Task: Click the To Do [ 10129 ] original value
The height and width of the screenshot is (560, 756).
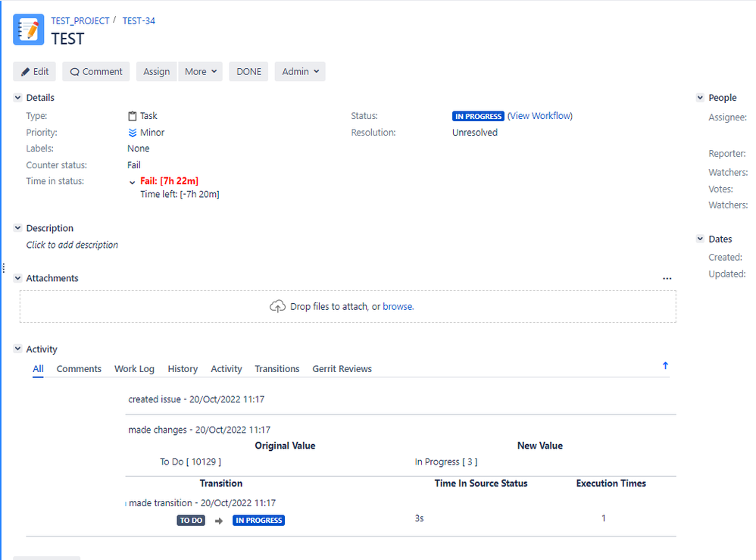Action: click(190, 461)
